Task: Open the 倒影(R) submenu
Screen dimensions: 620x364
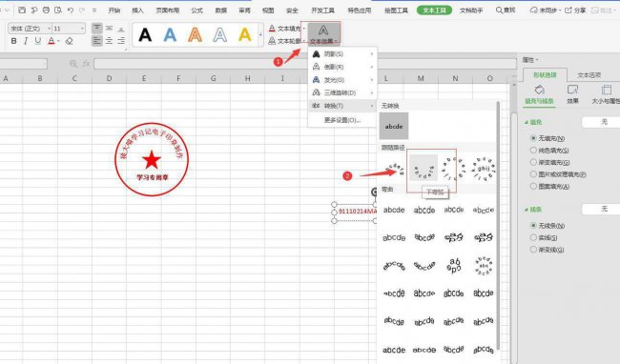Action: (x=342, y=67)
